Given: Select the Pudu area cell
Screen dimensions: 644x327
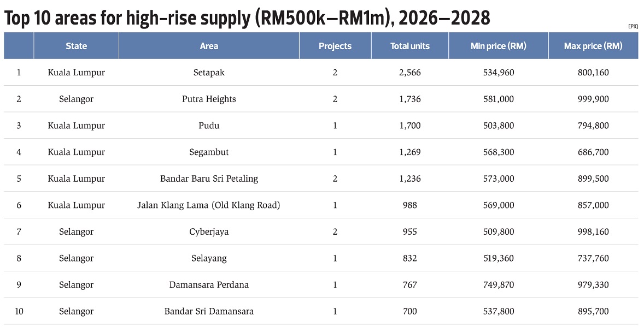Looking at the screenshot, I should coord(209,126).
